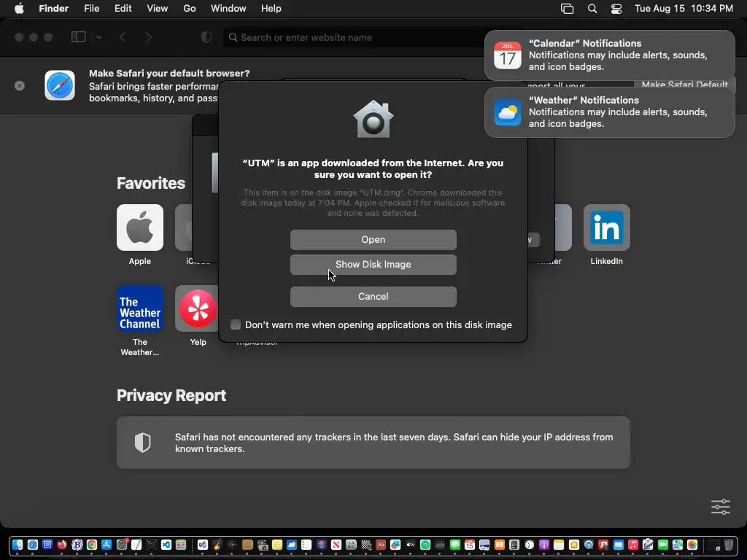Open the Finder menu
747x560 pixels.
click(x=54, y=9)
